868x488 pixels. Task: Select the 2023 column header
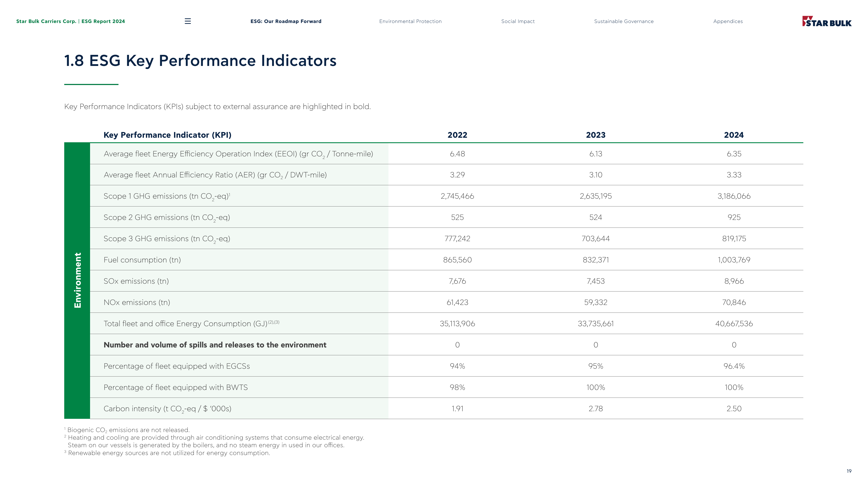(595, 135)
